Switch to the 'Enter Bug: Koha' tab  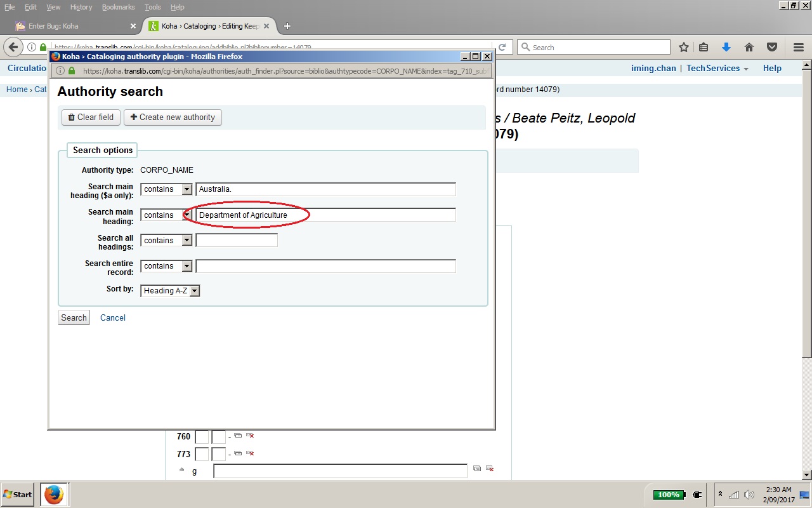[x=70, y=26]
